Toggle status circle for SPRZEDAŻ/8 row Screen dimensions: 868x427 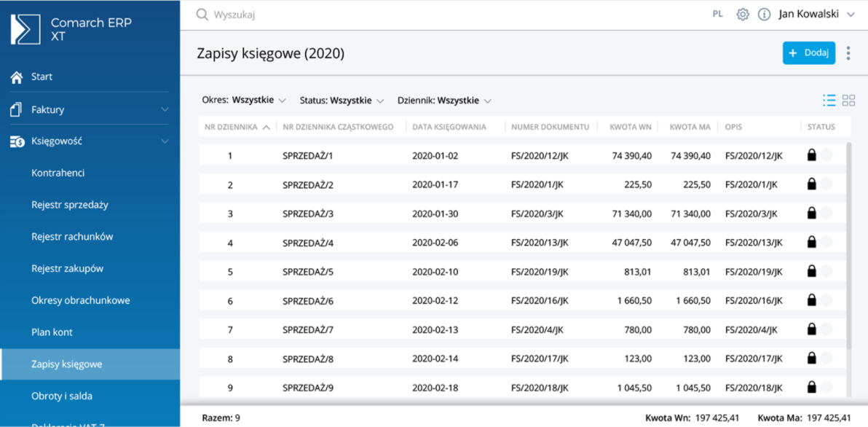(826, 358)
